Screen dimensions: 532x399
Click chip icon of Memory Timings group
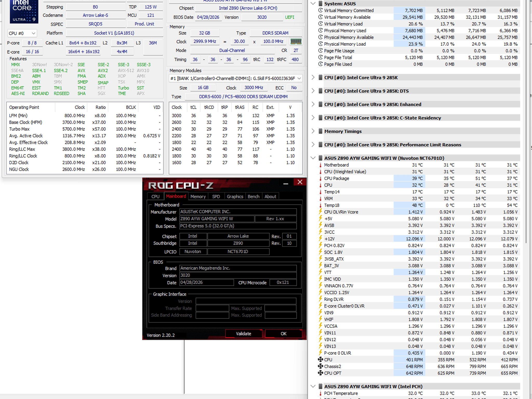[321, 131]
